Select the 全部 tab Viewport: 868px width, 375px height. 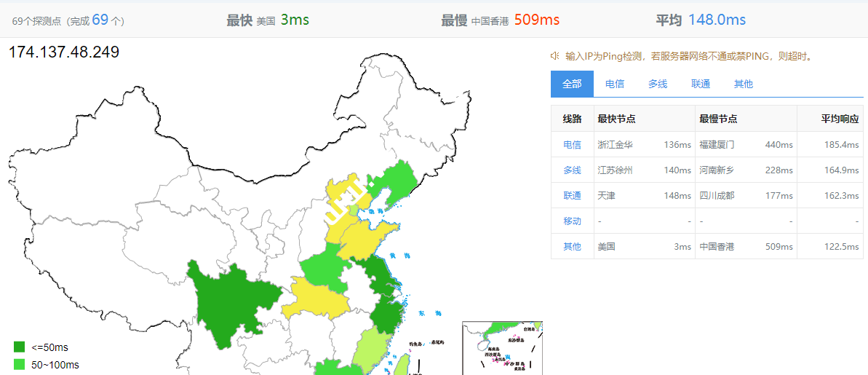tap(572, 84)
